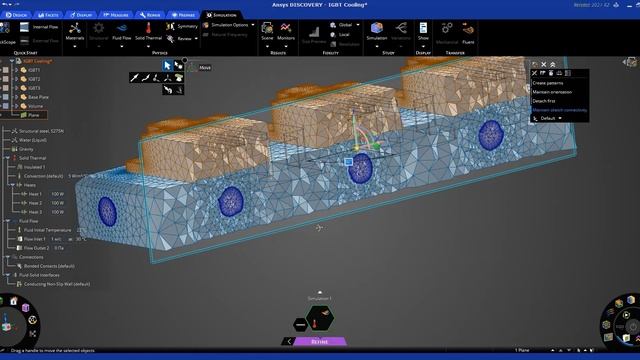Click the play icon in right wheel
Screen dimensions: 640x360
pos(626,315)
